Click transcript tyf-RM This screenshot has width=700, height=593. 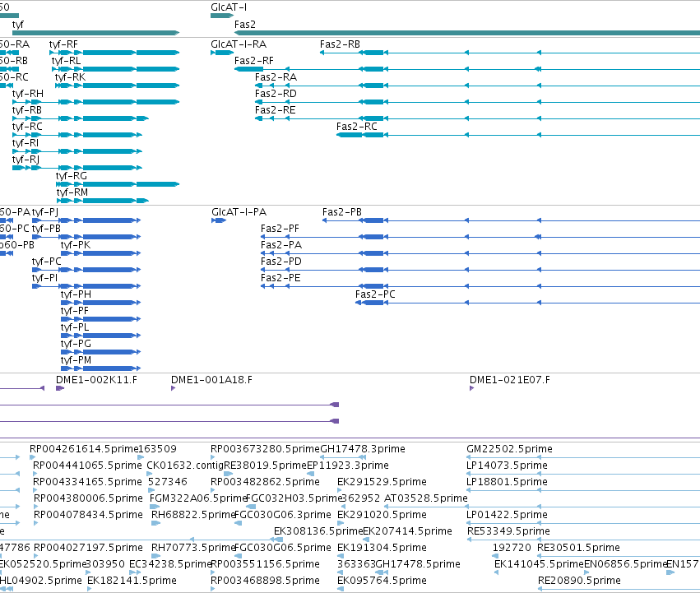(x=103, y=201)
